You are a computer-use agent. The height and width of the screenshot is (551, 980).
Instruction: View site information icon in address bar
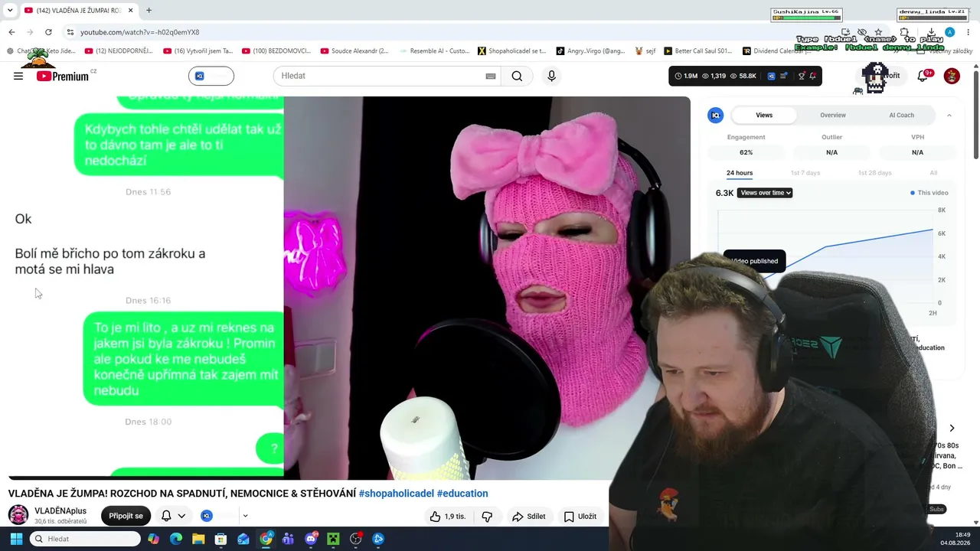[70, 32]
